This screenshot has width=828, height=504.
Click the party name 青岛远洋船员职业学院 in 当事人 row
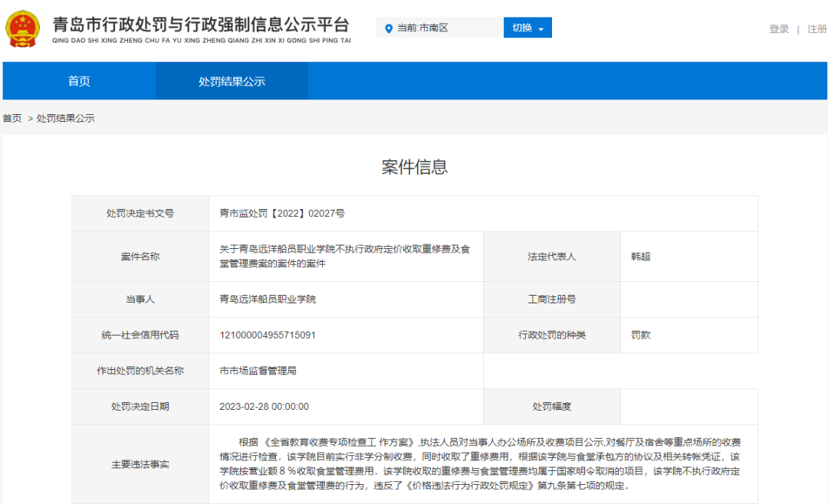[x=268, y=299]
